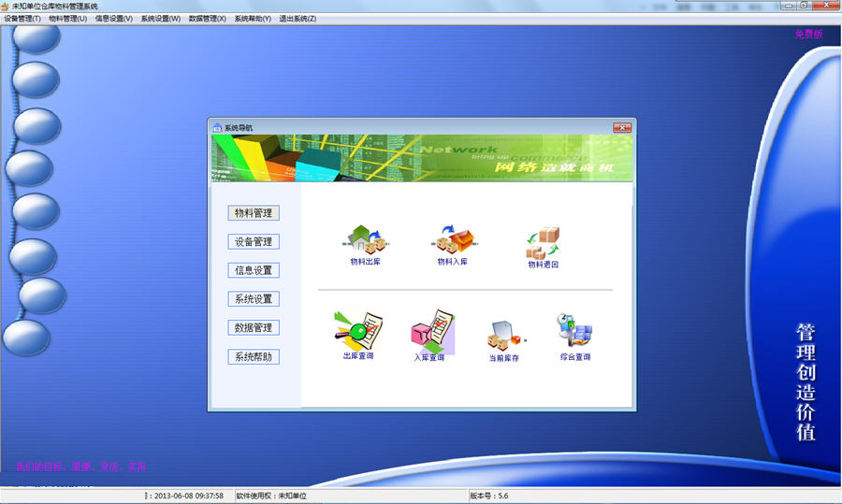Open the 出库查询 outbound query icon
Image resolution: width=842 pixels, height=504 pixels.
click(358, 332)
